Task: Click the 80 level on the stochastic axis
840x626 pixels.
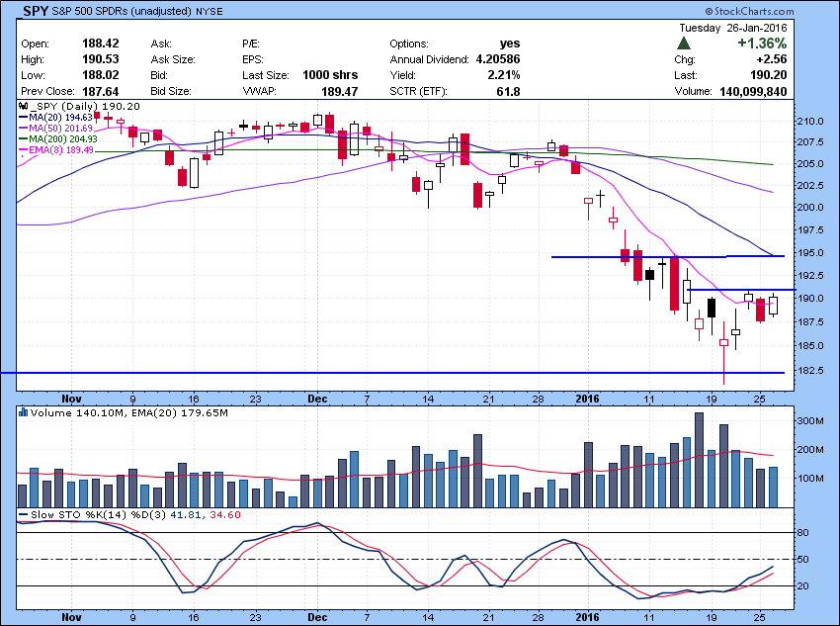Action: coord(802,533)
